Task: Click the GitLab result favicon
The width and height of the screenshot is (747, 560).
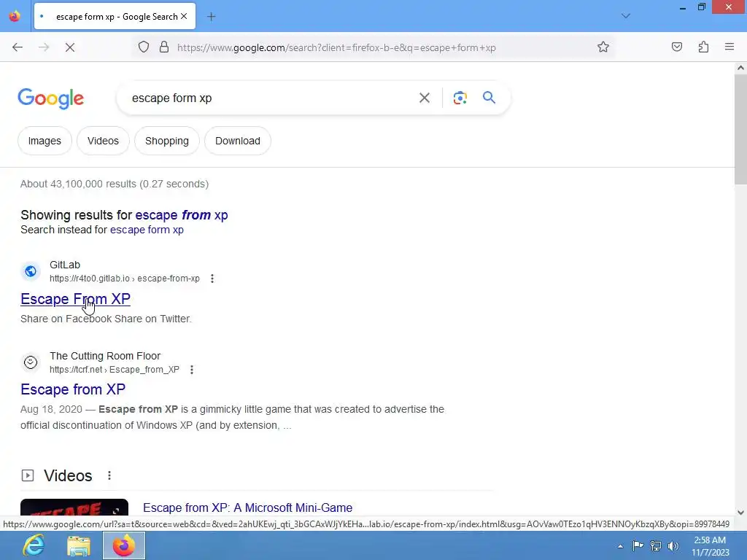Action: coord(31,271)
